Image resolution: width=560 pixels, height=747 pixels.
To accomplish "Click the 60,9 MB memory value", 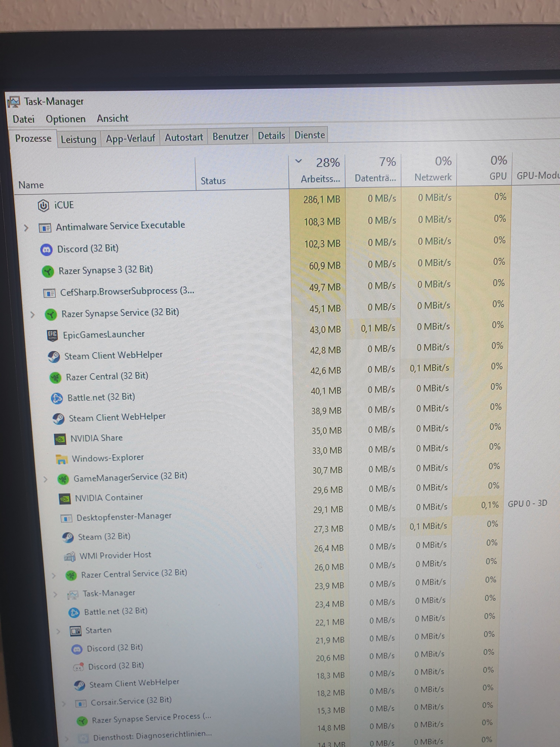I will 325,266.
